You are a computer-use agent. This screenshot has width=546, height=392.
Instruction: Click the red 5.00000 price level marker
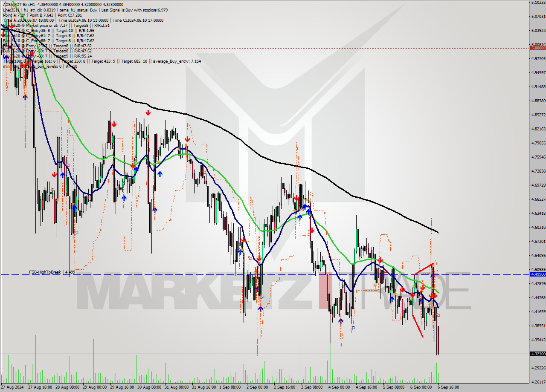(537, 48)
